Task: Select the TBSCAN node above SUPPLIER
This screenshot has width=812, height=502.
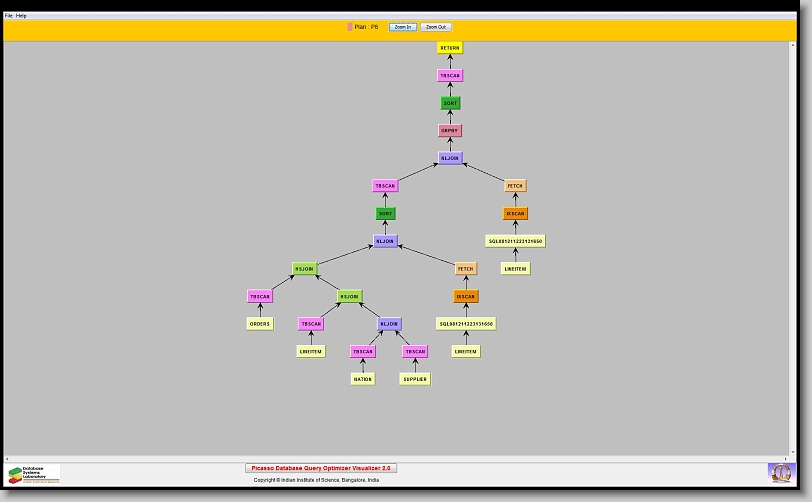Action: 415,352
